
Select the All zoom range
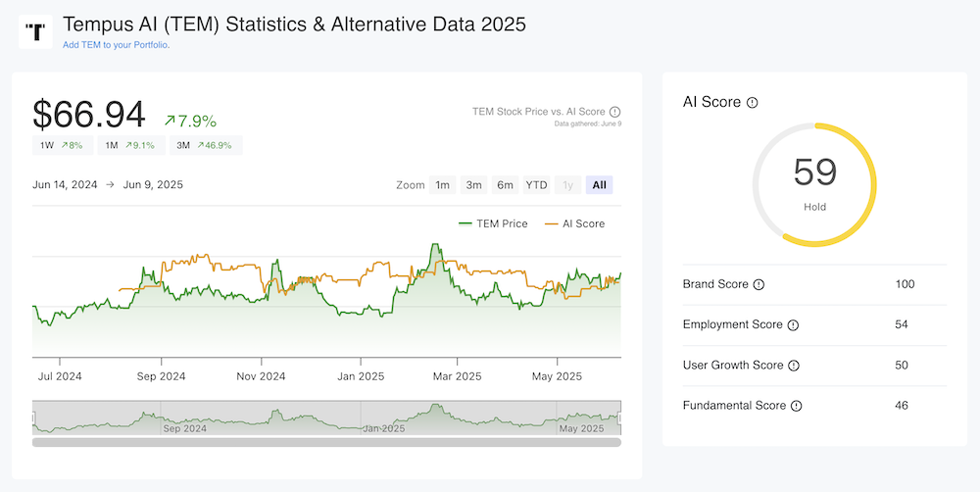[600, 185]
